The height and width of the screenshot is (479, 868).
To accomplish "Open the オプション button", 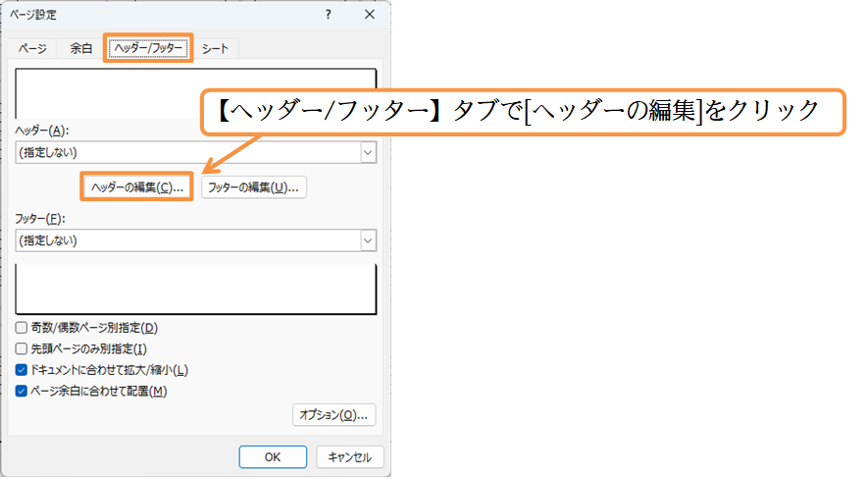I will click(333, 415).
